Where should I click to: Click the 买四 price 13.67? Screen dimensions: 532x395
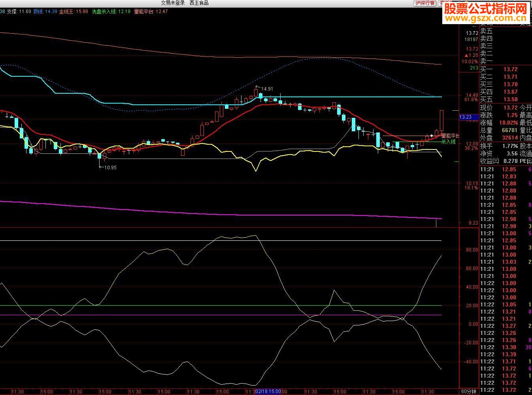click(510, 92)
